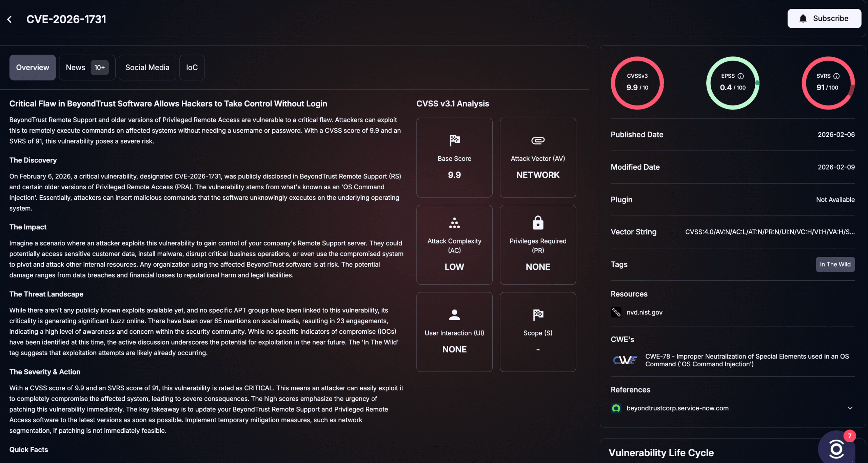Viewport: 868px width, 463px height.
Task: Click the bell icon in Subscribe
Action: tap(803, 19)
